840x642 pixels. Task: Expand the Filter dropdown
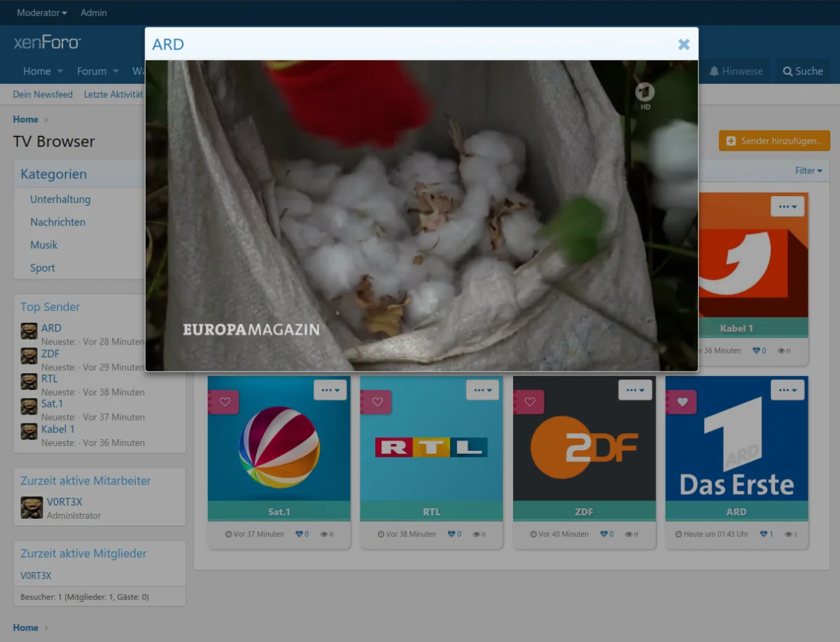(x=808, y=171)
